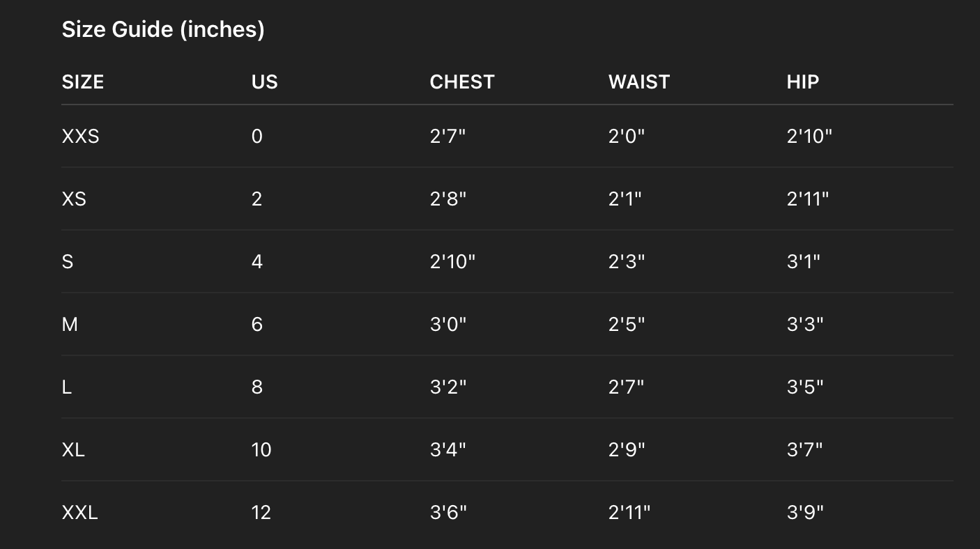Click US size 10 cell
This screenshot has height=549, width=980.
[261, 449]
